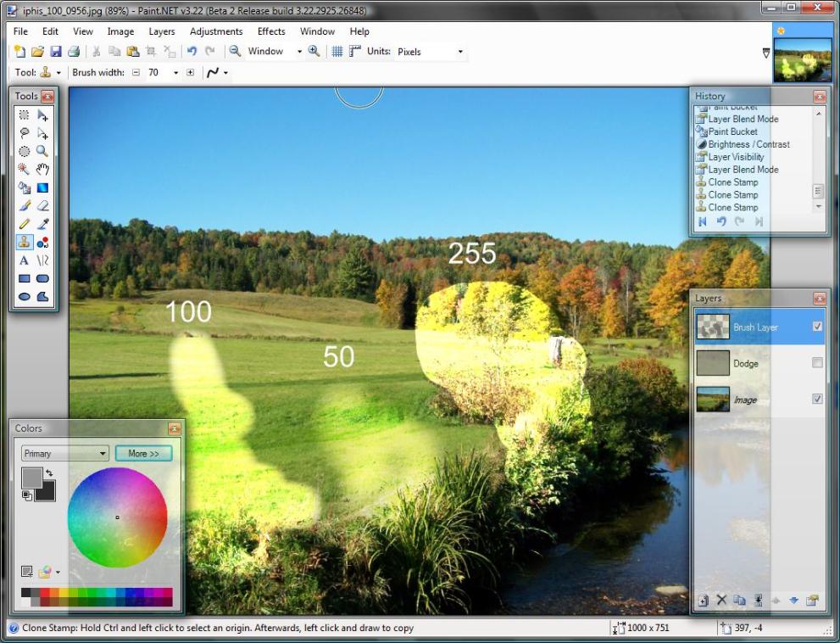
Task: Uncheck Brush Layer visibility checkbox
Action: [x=817, y=327]
